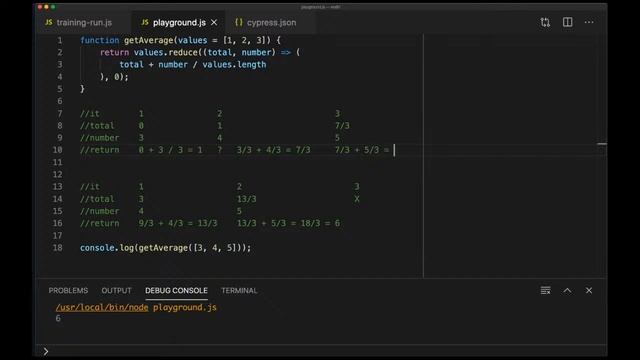The width and height of the screenshot is (640, 360).
Task: Click the braces icon on cypress.json tab
Action: pos(239,22)
